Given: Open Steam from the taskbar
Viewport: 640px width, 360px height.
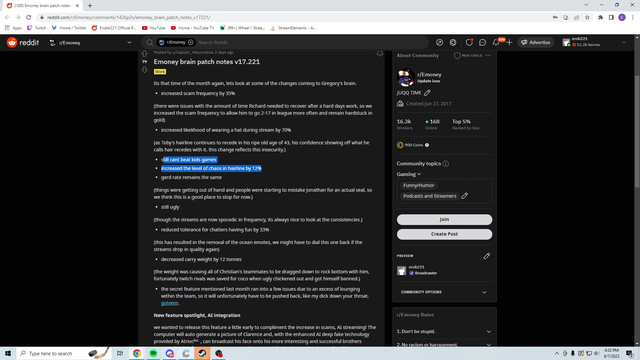Looking at the screenshot, I should click(202, 353).
